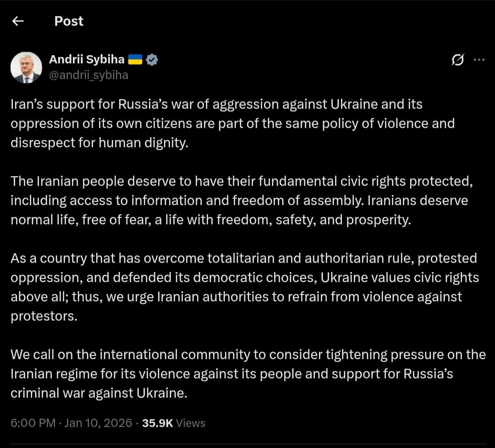Open the Grok AI analysis icon
The height and width of the screenshot is (448, 495).
coord(458,59)
